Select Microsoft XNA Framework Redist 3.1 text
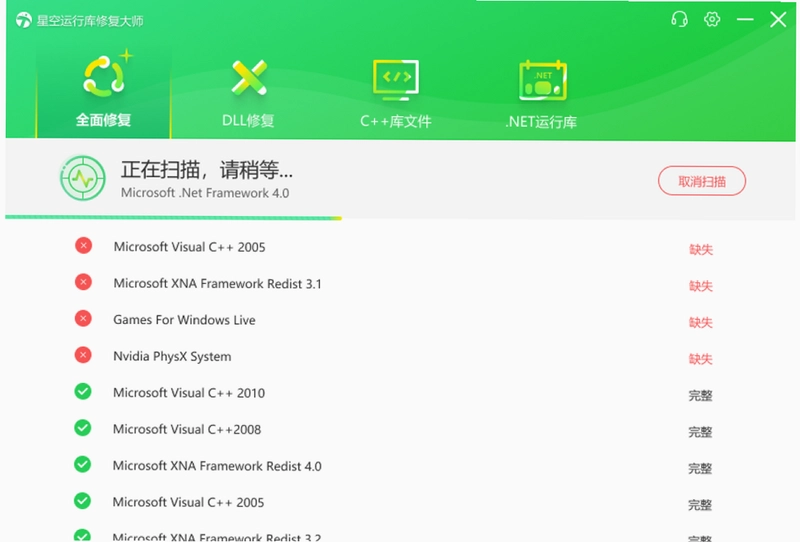This screenshot has height=542, width=800. pos(217,284)
